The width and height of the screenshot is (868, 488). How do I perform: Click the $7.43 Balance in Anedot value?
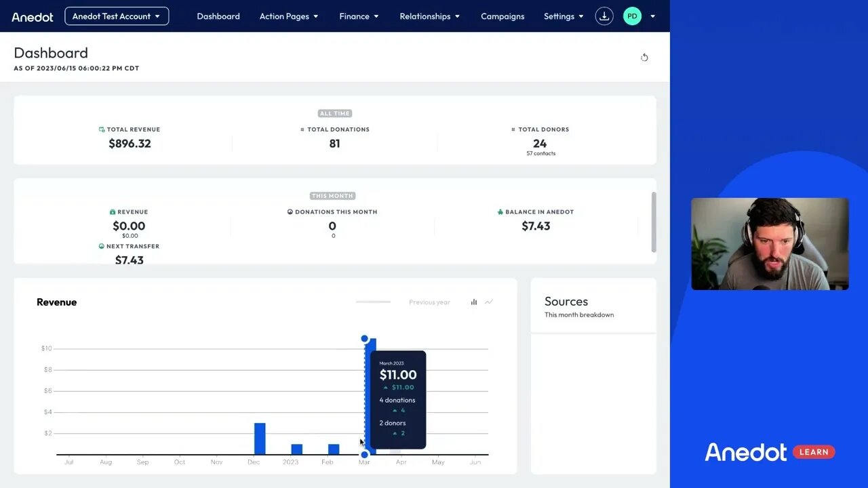(x=536, y=226)
